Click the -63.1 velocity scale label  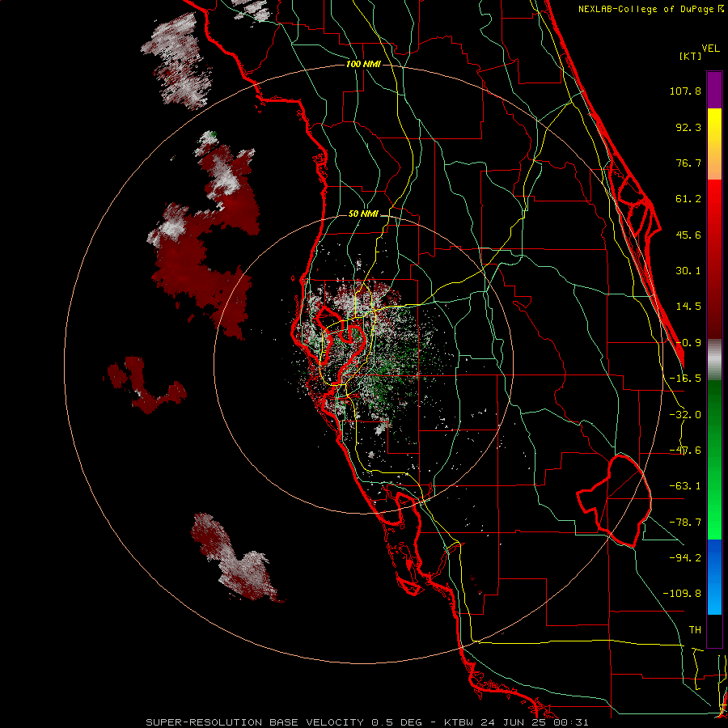point(685,486)
